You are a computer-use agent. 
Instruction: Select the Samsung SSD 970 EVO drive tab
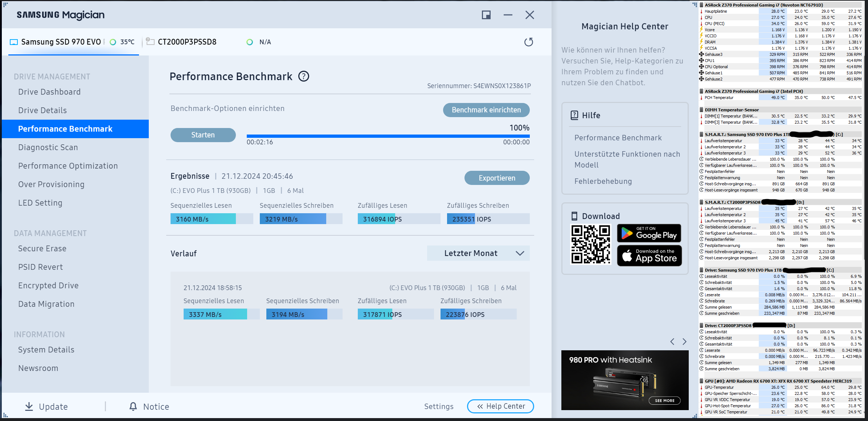(73, 42)
